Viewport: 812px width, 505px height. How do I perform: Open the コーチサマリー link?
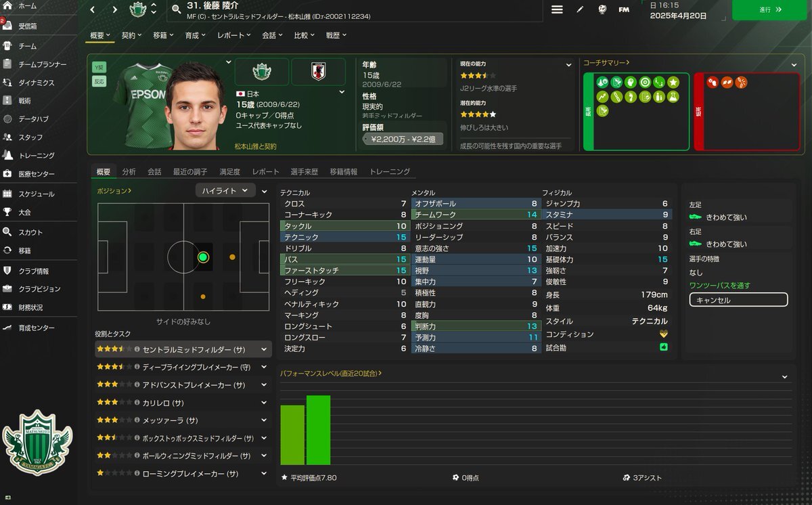(606, 63)
